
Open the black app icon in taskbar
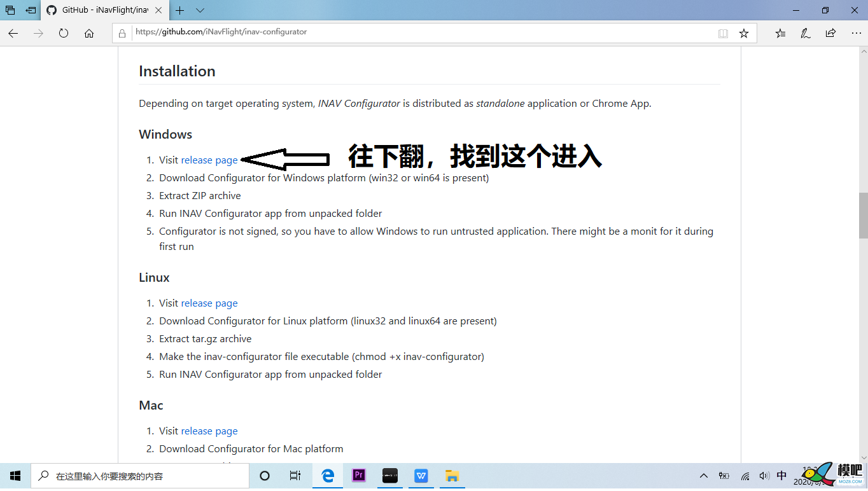coord(390,476)
